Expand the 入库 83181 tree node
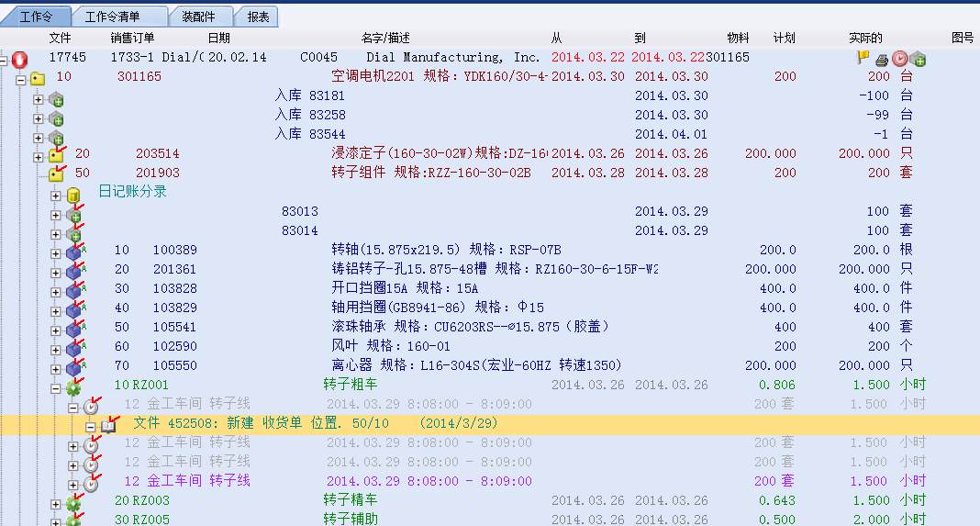Viewport: 980px width, 526px height. [38, 97]
